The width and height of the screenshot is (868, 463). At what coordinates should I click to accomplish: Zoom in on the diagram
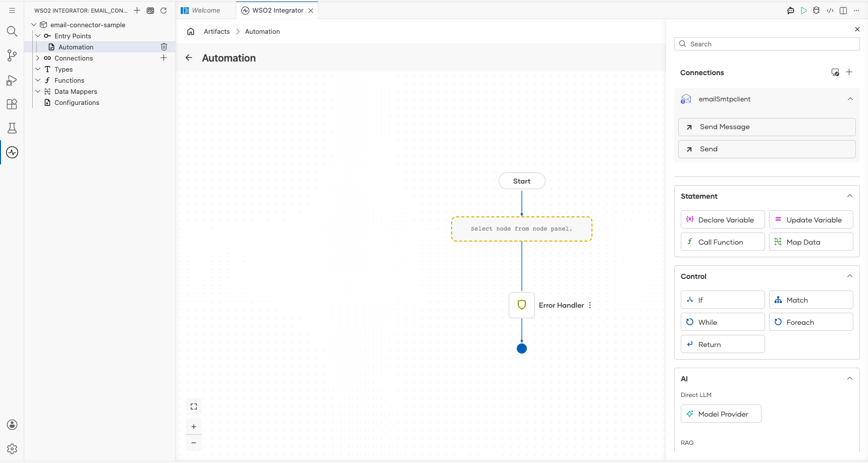(194, 427)
